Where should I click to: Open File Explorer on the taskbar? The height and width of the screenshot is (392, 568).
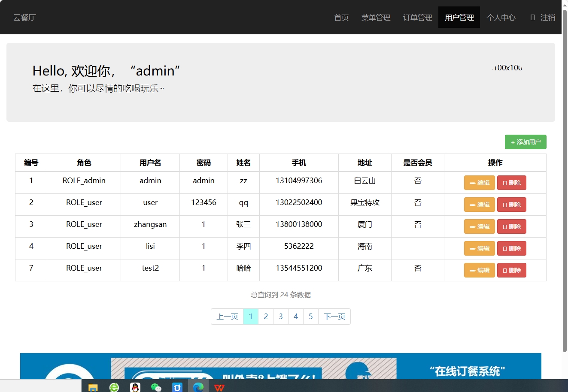93,387
